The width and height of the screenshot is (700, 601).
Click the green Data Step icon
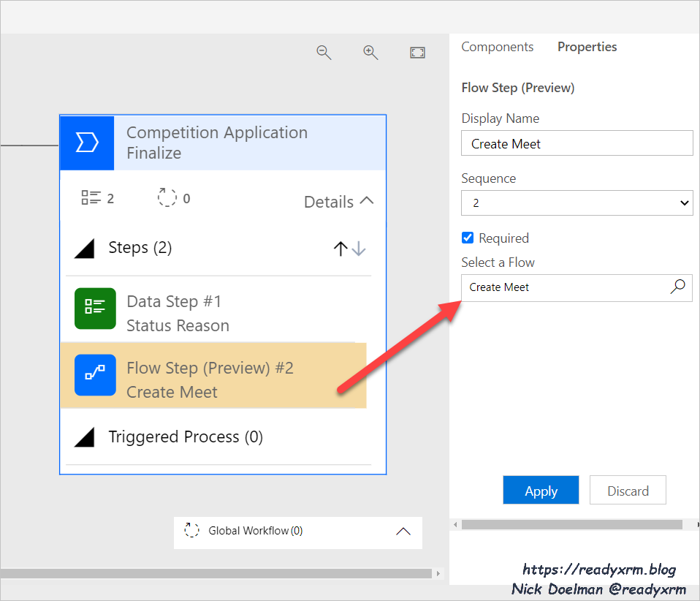tap(95, 309)
